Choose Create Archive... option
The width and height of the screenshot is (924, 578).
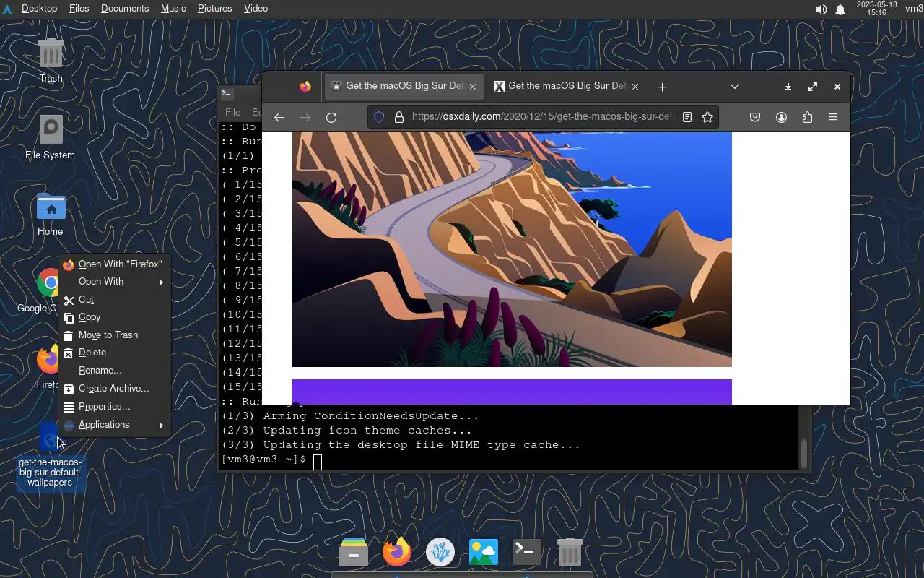tap(115, 389)
